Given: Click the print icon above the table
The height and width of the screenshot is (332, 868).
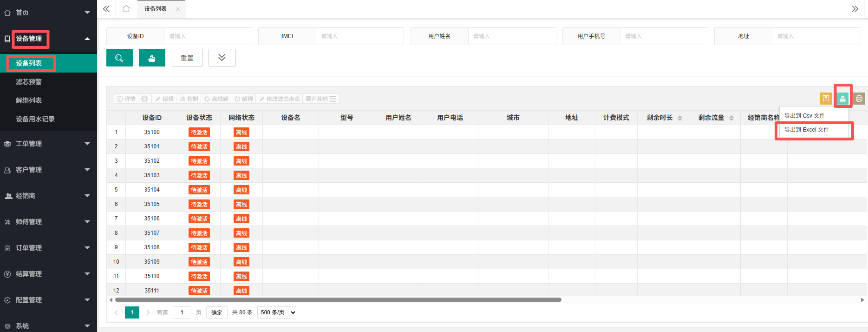Looking at the screenshot, I should pos(859,99).
